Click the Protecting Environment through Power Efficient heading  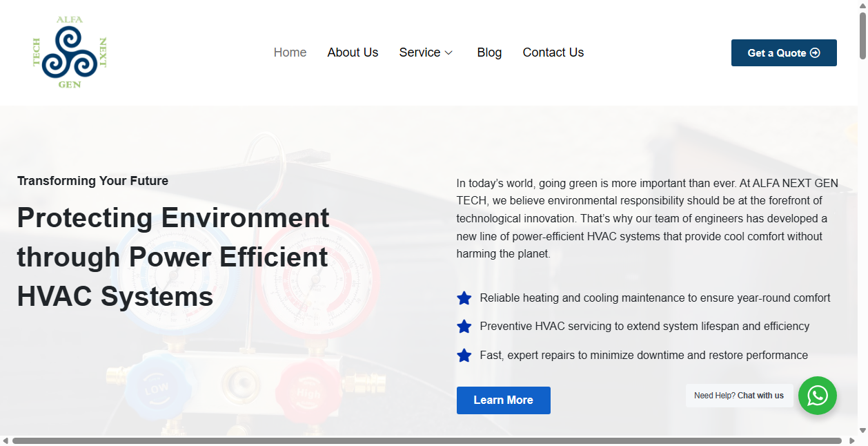[173, 257]
